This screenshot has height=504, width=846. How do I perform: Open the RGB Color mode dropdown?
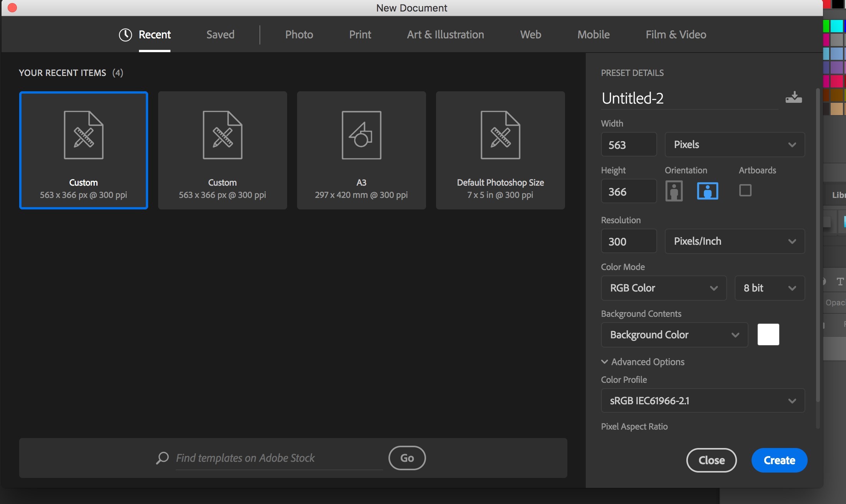click(663, 288)
